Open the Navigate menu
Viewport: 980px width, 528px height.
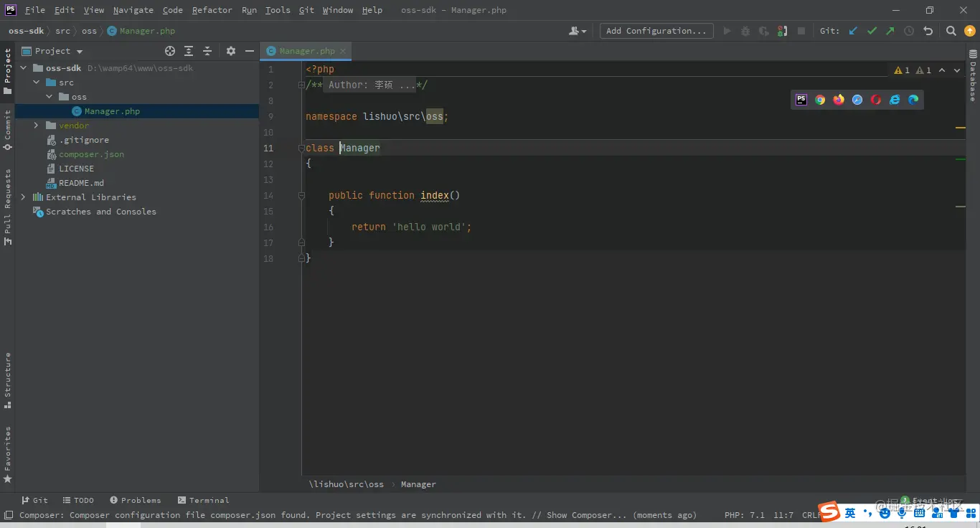click(x=133, y=10)
